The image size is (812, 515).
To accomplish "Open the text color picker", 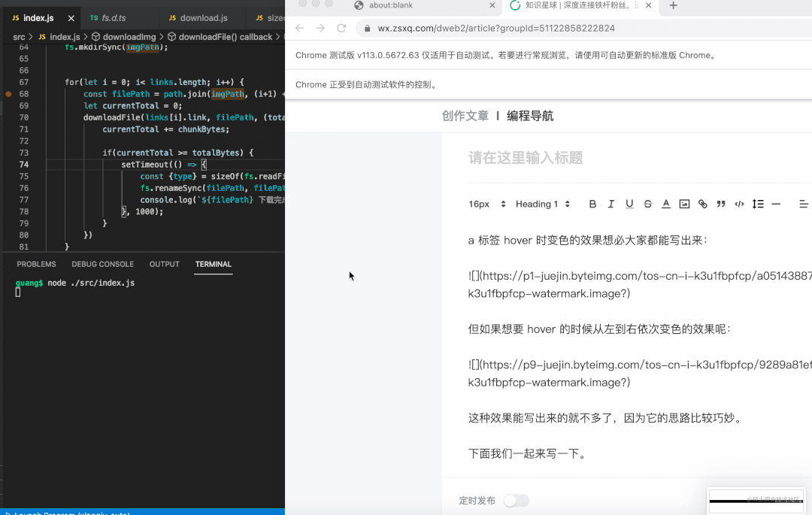I will point(666,204).
